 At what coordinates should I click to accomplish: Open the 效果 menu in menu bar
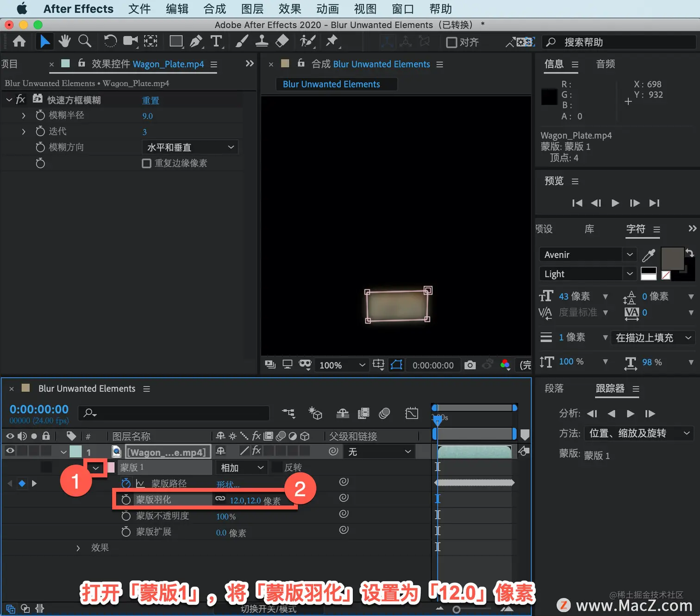pyautogui.click(x=290, y=9)
